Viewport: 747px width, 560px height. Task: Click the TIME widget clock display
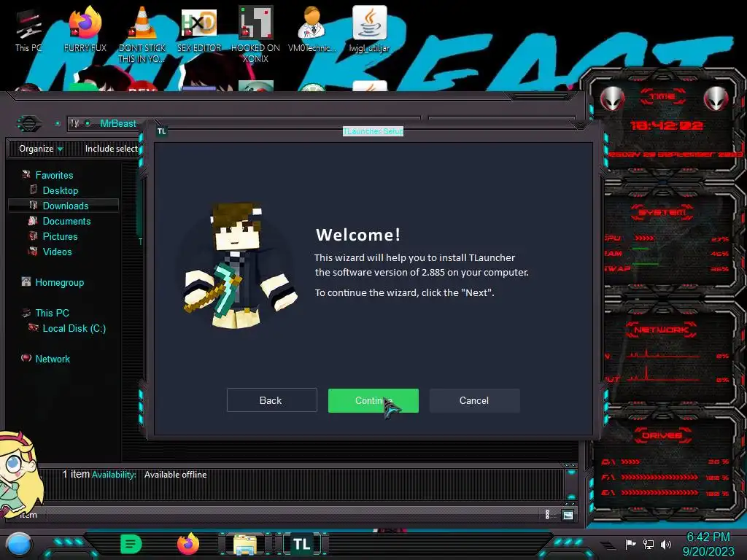(x=666, y=125)
